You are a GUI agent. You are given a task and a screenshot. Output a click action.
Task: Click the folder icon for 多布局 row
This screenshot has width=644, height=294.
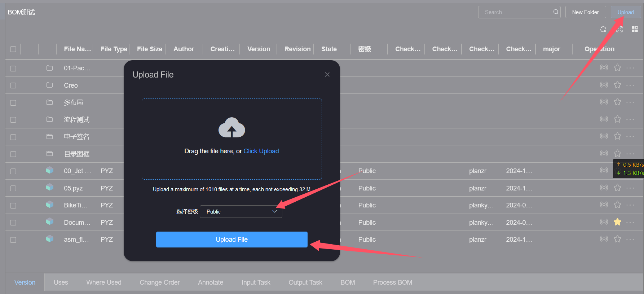tap(49, 102)
